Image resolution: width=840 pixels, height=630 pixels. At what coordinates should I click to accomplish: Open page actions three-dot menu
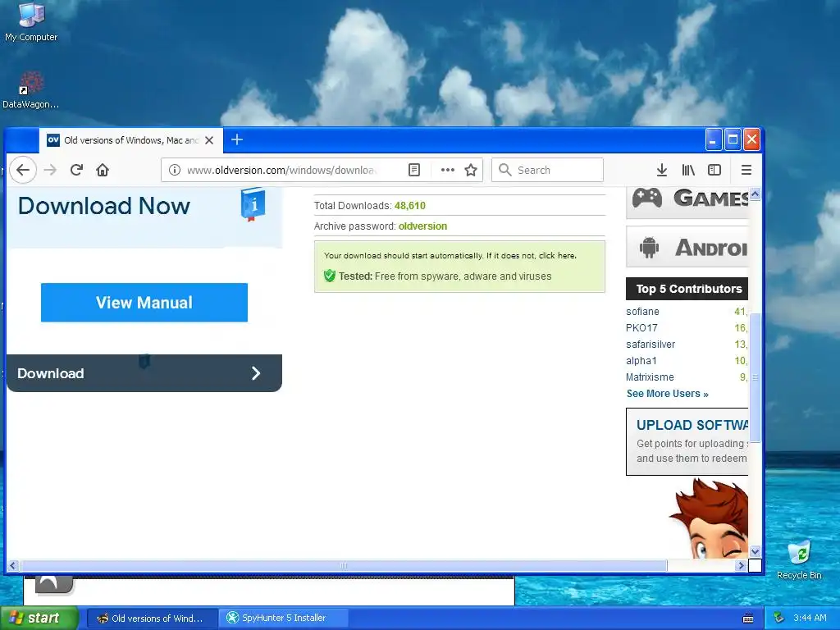(x=447, y=170)
